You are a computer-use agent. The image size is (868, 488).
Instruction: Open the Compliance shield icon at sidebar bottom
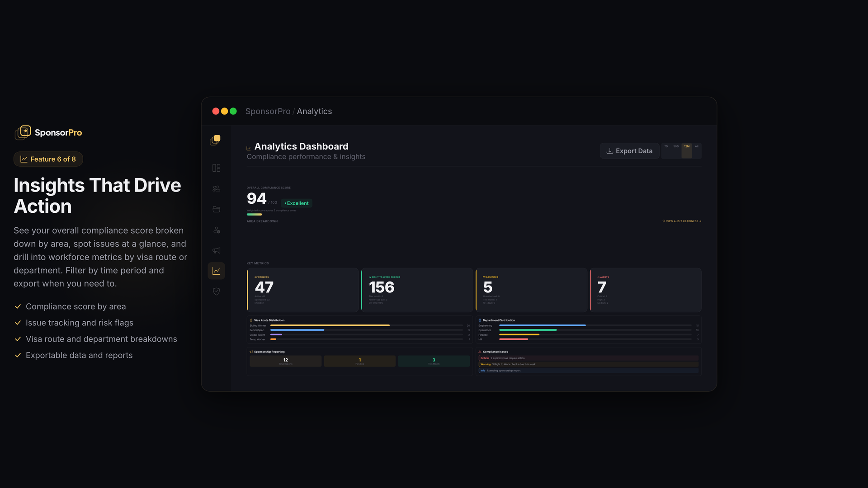click(x=216, y=291)
